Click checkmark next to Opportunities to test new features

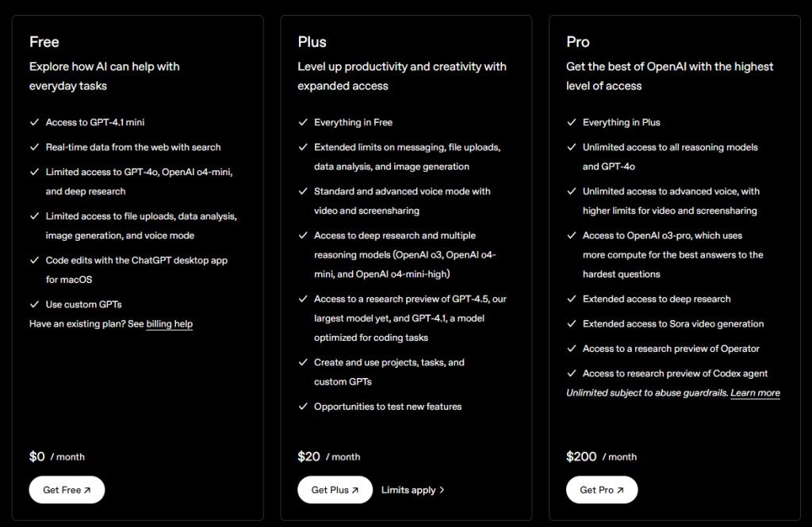tap(303, 407)
